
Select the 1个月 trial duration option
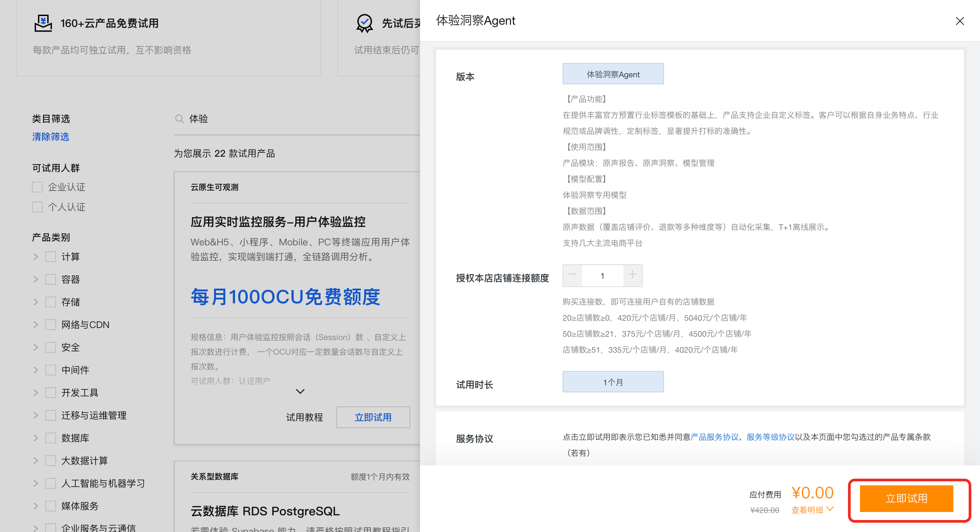(x=613, y=382)
